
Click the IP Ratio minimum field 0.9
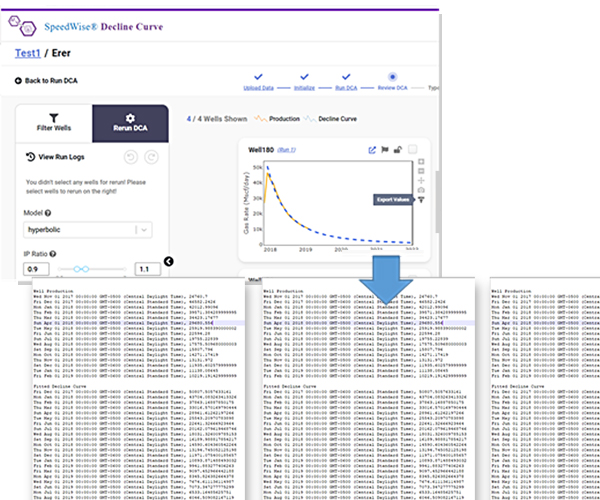click(36, 269)
